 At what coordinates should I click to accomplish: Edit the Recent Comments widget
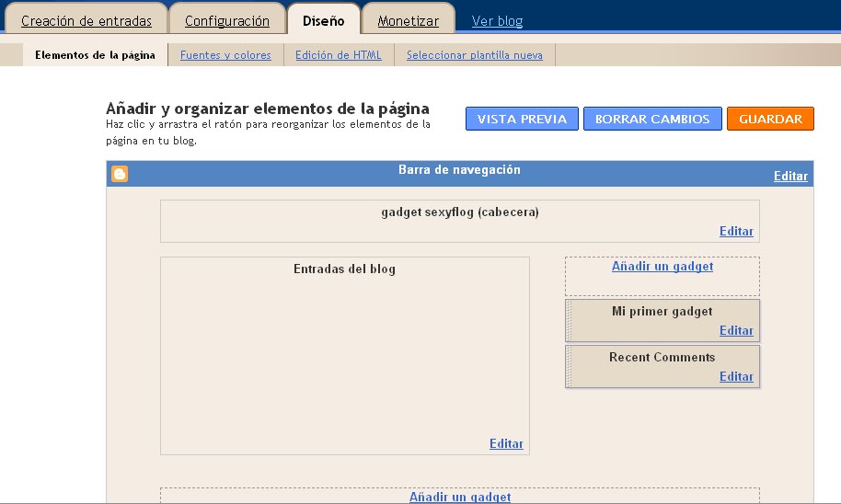[736, 376]
